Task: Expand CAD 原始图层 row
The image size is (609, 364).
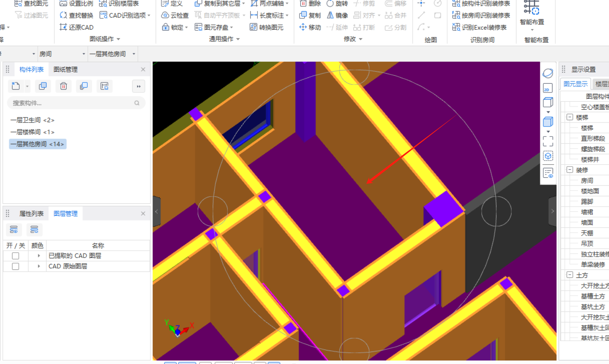Action: (x=39, y=266)
